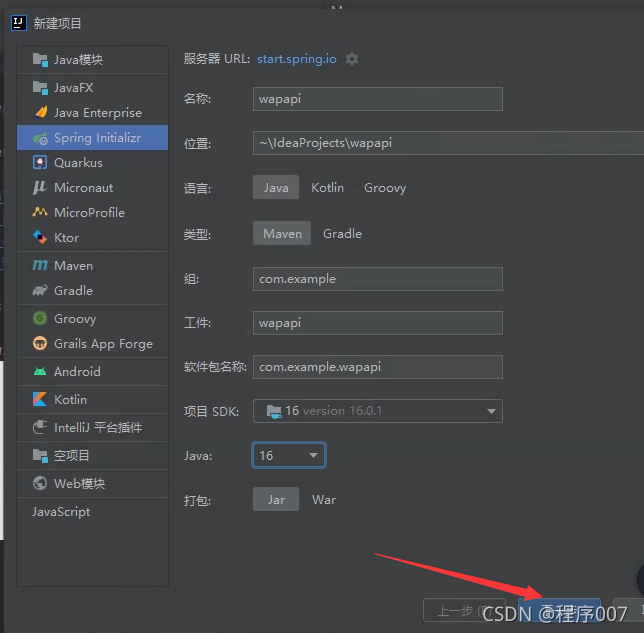Select War packaging
Image resolution: width=644 pixels, height=633 pixels.
tap(324, 499)
